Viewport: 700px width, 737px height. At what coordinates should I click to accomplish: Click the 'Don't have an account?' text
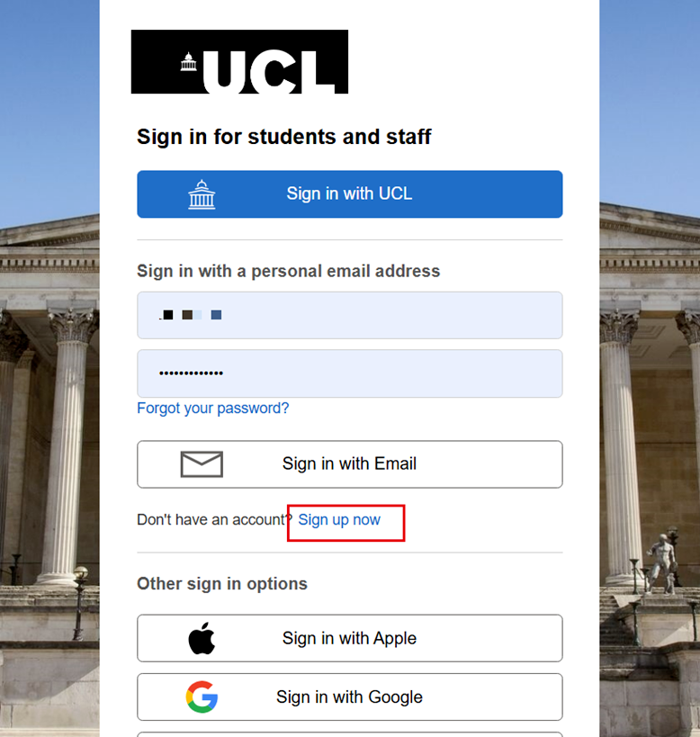(x=211, y=519)
